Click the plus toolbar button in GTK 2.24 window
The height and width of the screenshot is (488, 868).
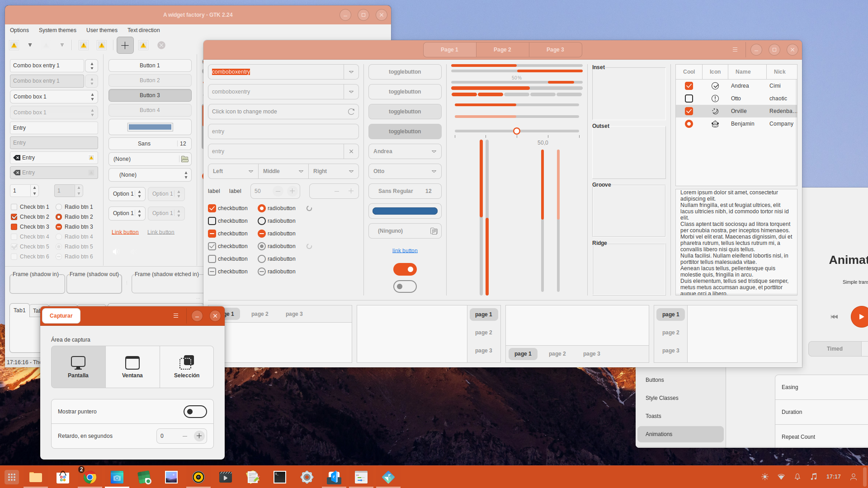pos(125,45)
